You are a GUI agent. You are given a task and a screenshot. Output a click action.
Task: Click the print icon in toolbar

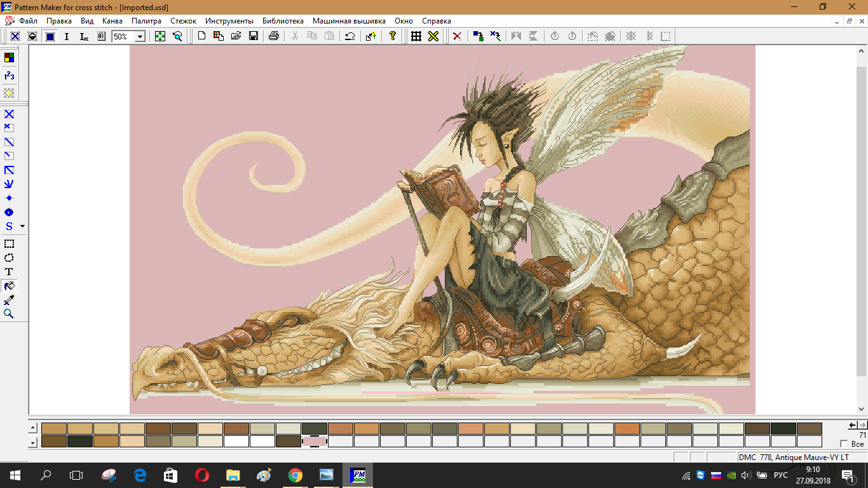tap(274, 36)
